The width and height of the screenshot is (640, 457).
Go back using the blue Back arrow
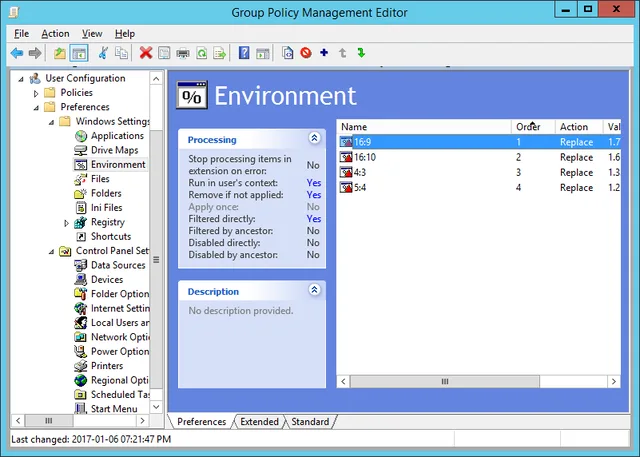coord(17,53)
